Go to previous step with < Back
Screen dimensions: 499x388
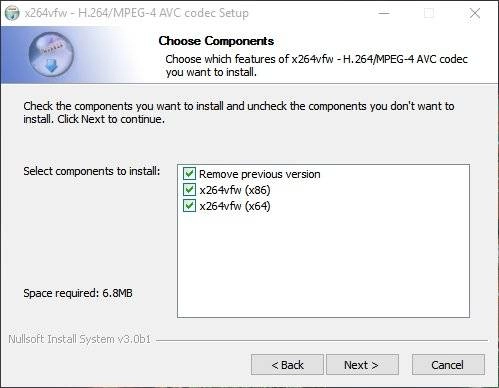click(x=287, y=365)
